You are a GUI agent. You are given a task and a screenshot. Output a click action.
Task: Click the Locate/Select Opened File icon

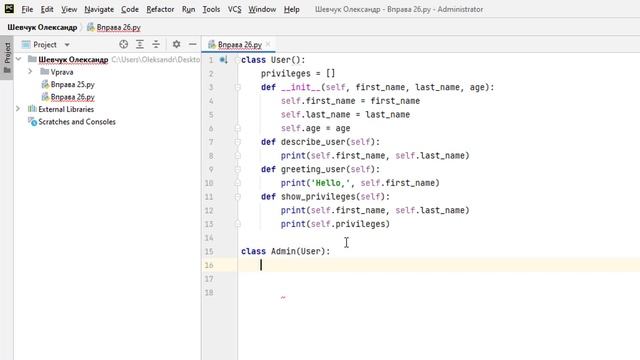click(123, 44)
